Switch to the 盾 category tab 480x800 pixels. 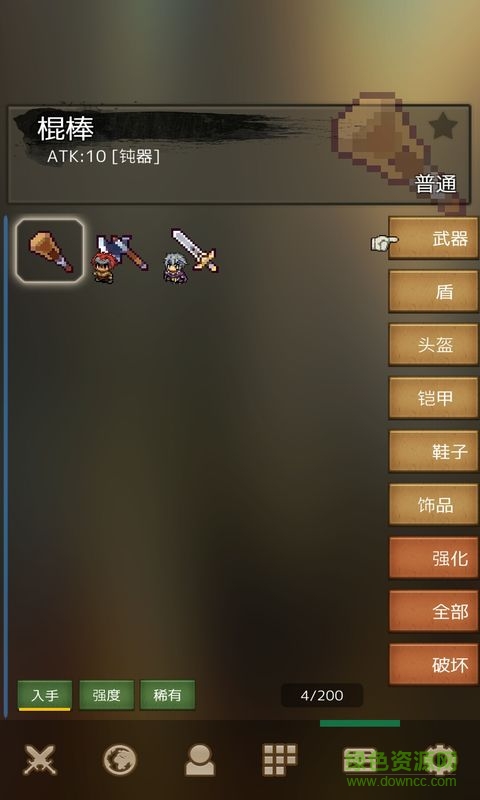[434, 291]
